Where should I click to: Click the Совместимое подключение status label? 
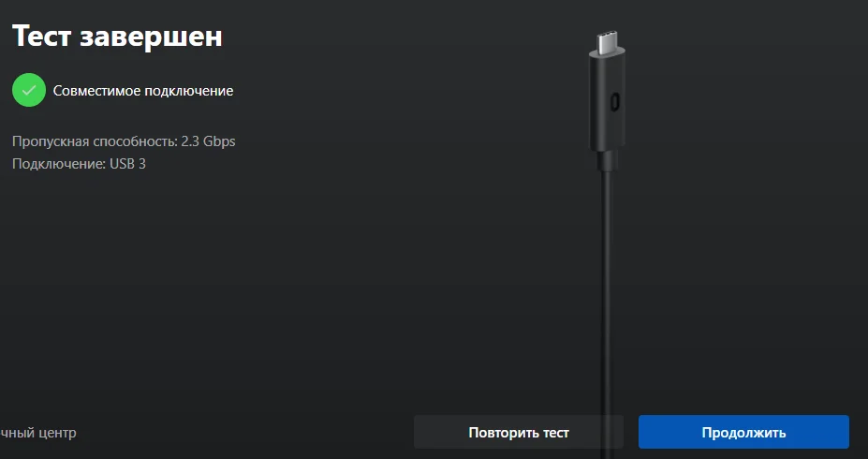click(143, 91)
